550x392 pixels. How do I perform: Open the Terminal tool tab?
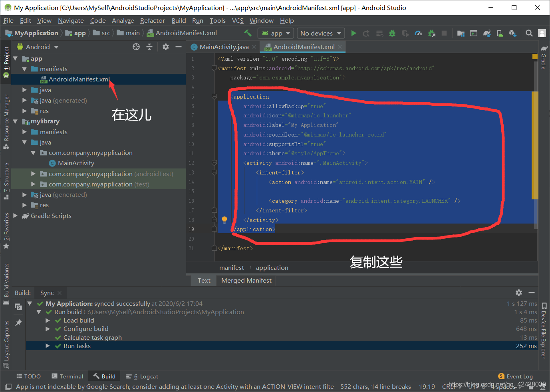point(68,376)
